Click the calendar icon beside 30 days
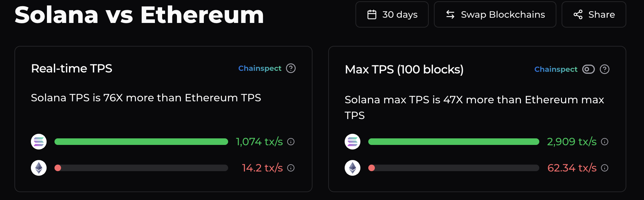 pyautogui.click(x=371, y=14)
